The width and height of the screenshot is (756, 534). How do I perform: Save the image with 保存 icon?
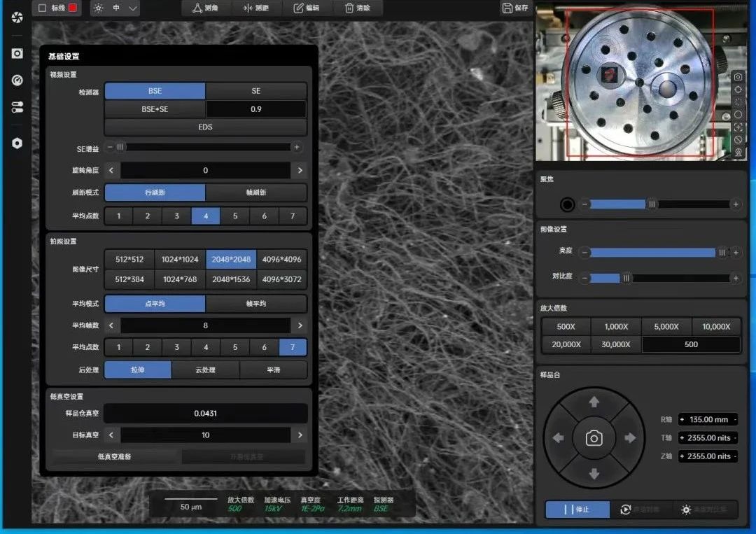[x=507, y=8]
